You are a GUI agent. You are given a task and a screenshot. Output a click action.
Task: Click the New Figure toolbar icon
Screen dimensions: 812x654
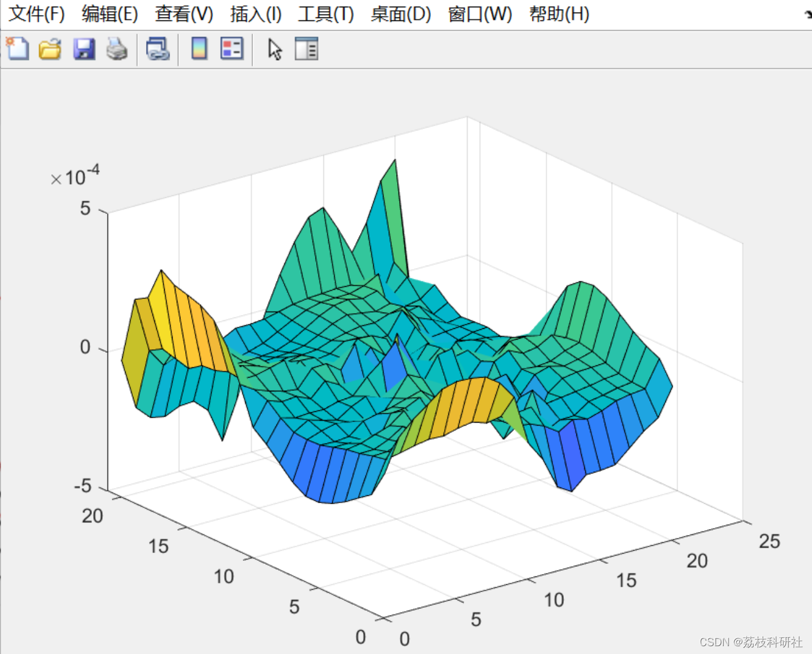point(17,49)
